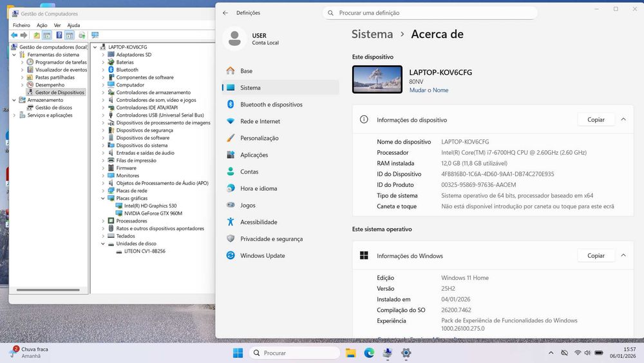Click the Acessibilidade figure icon

[231, 222]
